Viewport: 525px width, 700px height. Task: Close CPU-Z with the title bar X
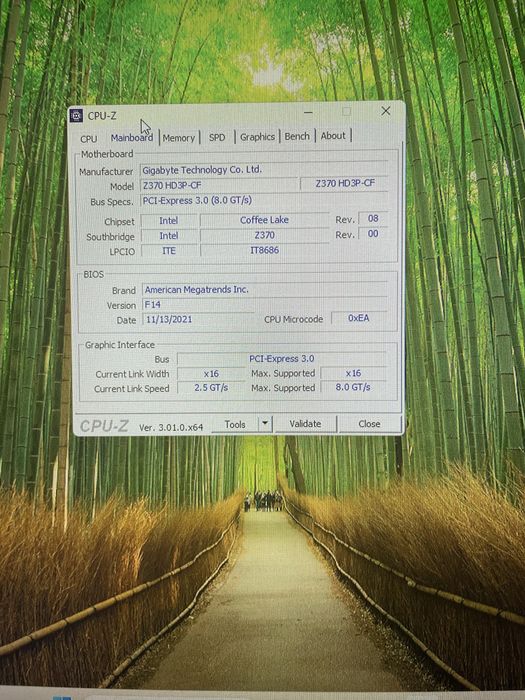[386, 111]
